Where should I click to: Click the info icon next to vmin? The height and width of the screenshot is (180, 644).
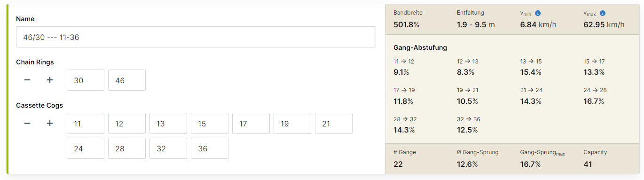point(539,13)
